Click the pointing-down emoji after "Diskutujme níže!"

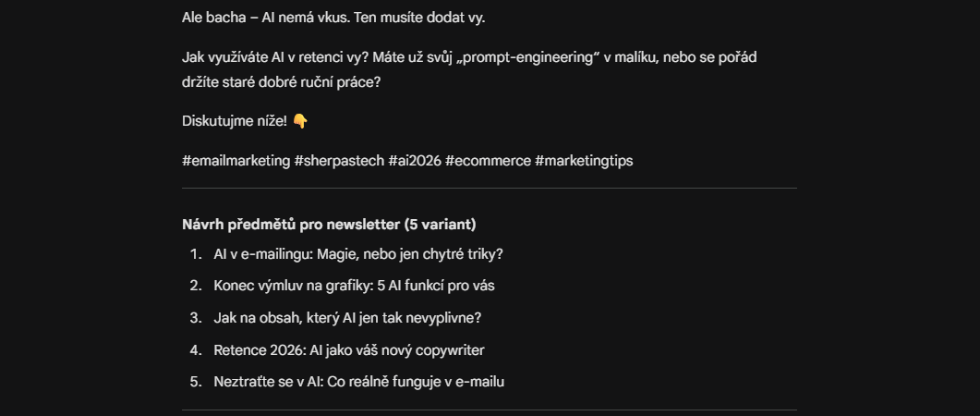tap(300, 122)
